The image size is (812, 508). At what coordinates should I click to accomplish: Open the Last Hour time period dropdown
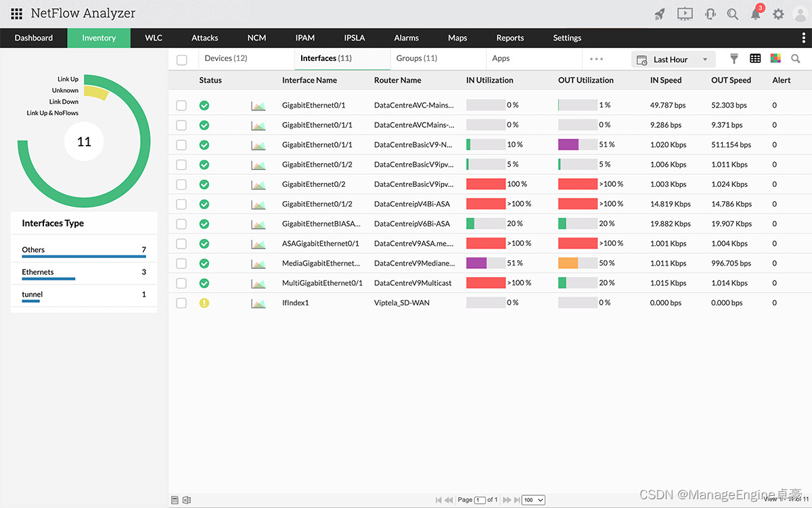pos(673,60)
